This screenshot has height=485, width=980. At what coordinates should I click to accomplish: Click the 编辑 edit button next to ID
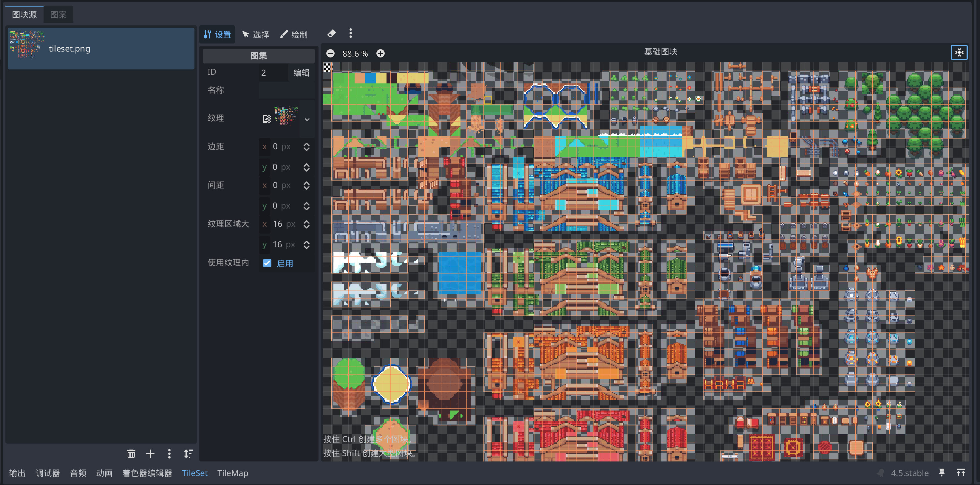pos(301,73)
